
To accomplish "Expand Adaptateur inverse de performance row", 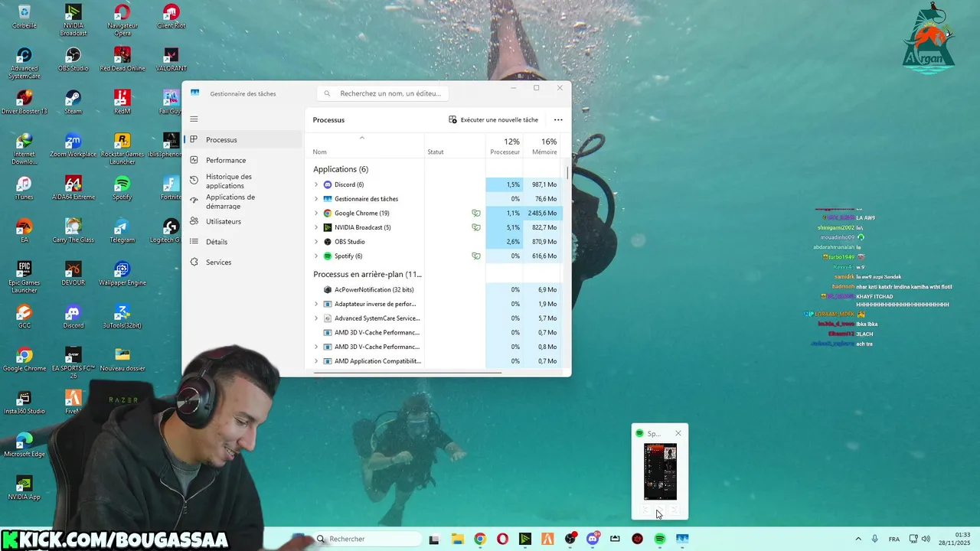I will tap(316, 304).
